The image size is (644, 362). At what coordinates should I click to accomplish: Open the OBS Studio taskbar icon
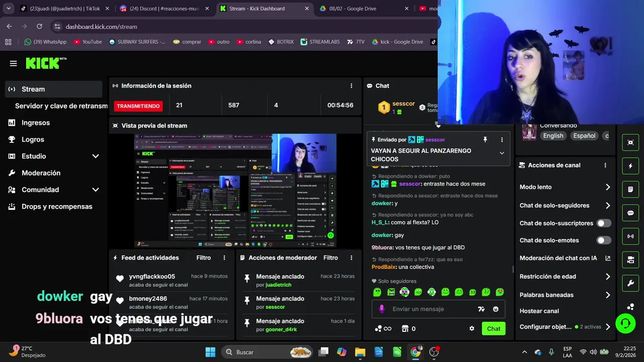point(434,352)
